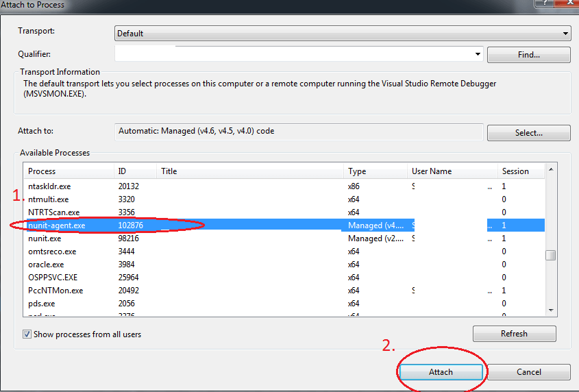Sort by the Type column header

point(374,171)
